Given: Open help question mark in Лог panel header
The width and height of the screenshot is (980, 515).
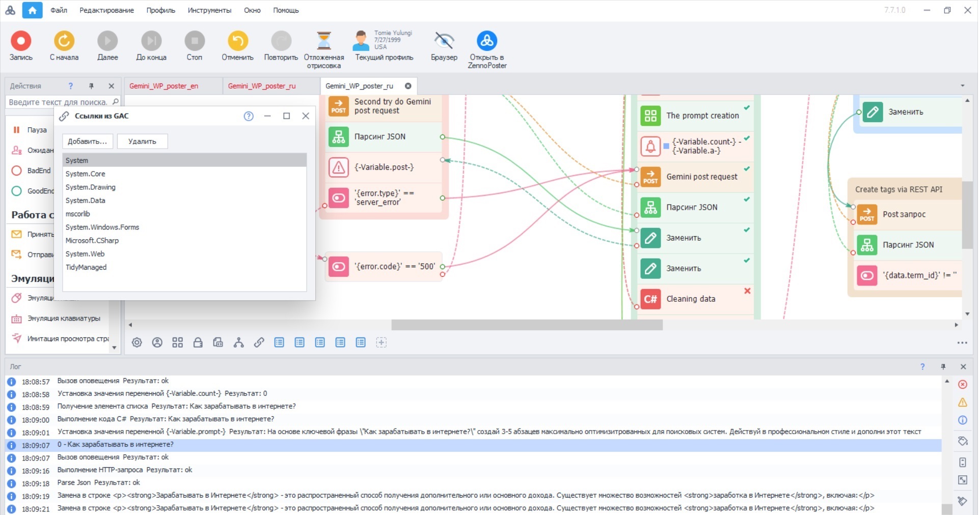Looking at the screenshot, I should tap(922, 367).
